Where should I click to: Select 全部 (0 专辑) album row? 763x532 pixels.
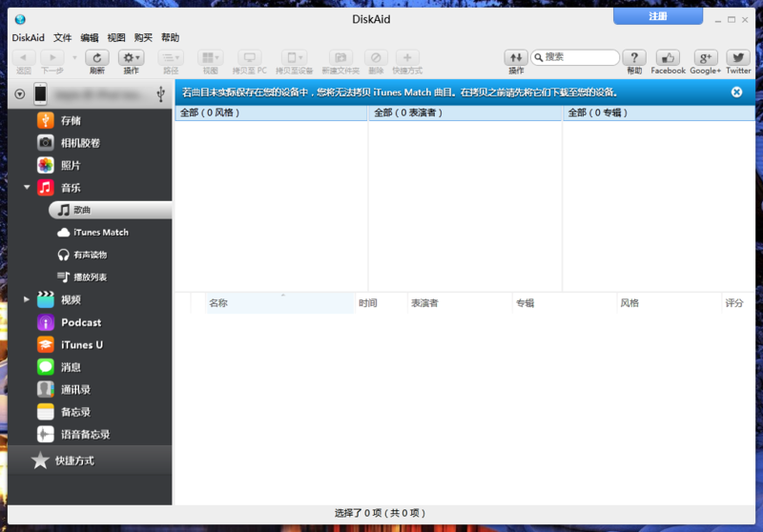click(659, 113)
